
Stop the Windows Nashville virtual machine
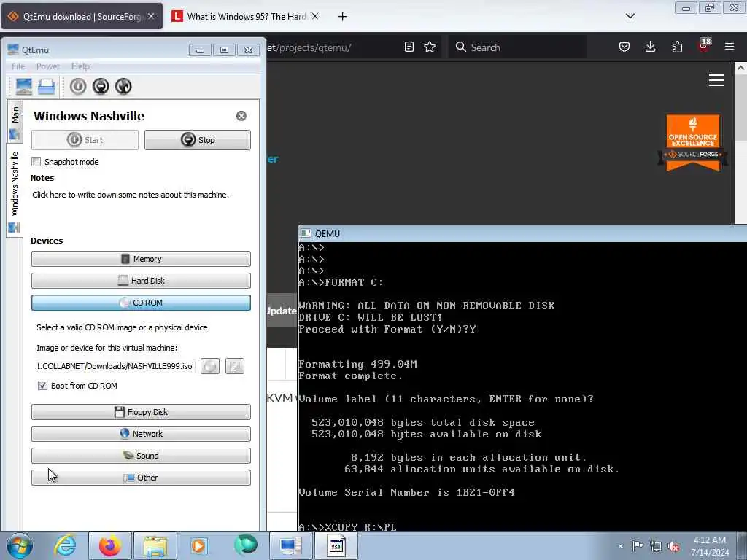point(198,140)
